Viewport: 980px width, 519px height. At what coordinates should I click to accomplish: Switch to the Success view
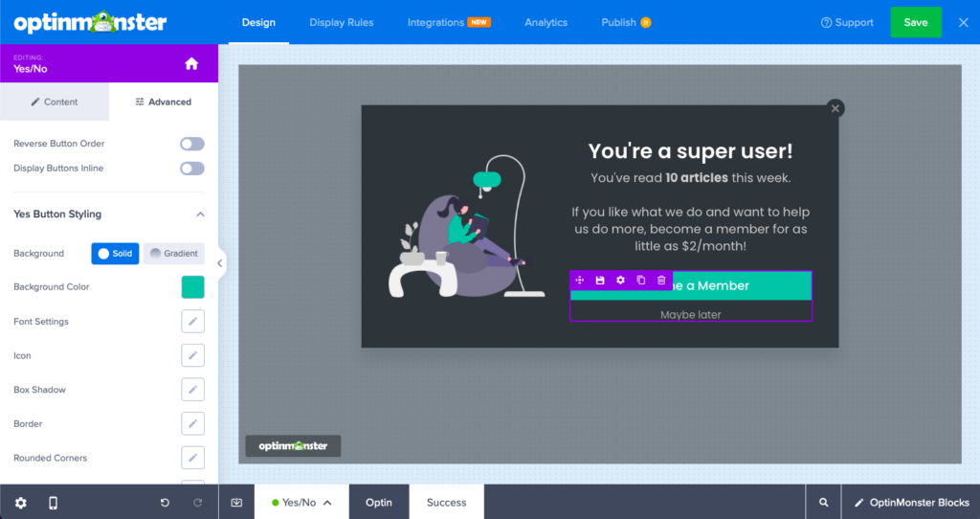[x=446, y=502]
